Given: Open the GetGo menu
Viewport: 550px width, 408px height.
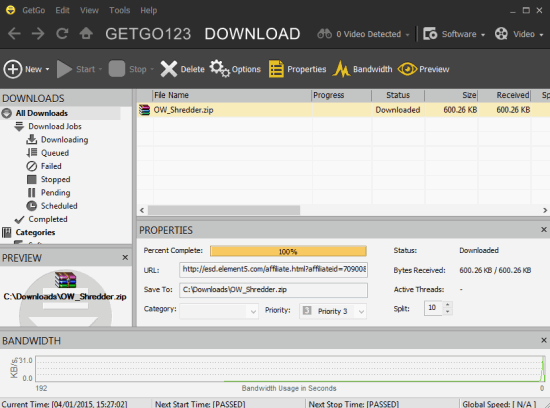Looking at the screenshot, I should [x=34, y=10].
